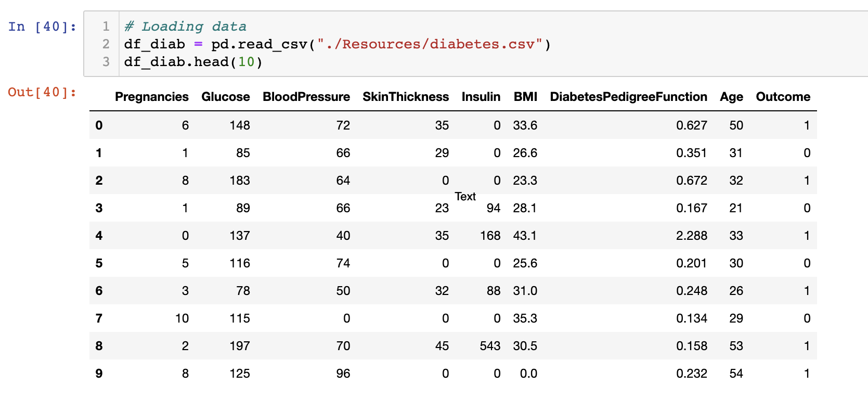Place cursor in the '# Loading data' comment line
Screen dimensions: 868x398
pyautogui.click(x=185, y=27)
